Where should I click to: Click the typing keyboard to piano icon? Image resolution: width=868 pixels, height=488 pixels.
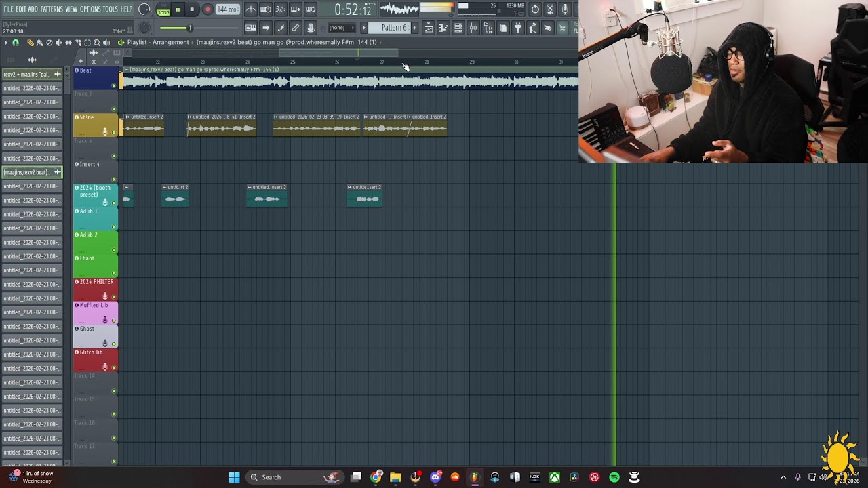tap(250, 28)
